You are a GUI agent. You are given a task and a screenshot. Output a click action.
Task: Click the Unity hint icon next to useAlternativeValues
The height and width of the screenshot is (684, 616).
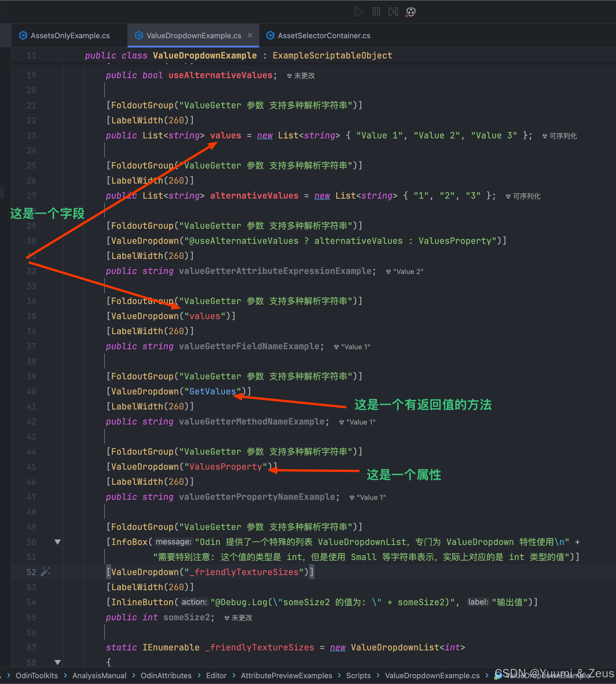(x=289, y=76)
